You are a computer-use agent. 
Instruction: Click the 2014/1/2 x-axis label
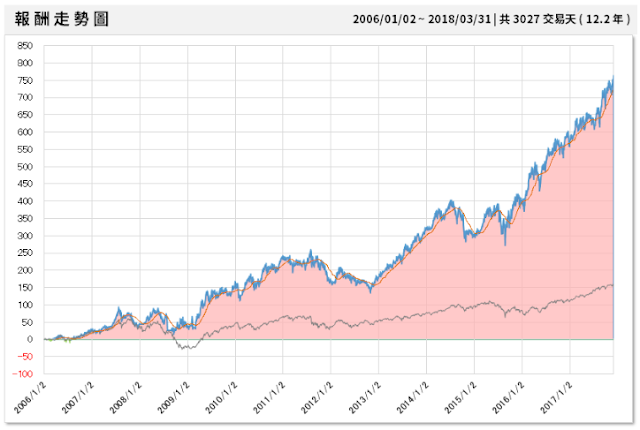tap(413, 398)
